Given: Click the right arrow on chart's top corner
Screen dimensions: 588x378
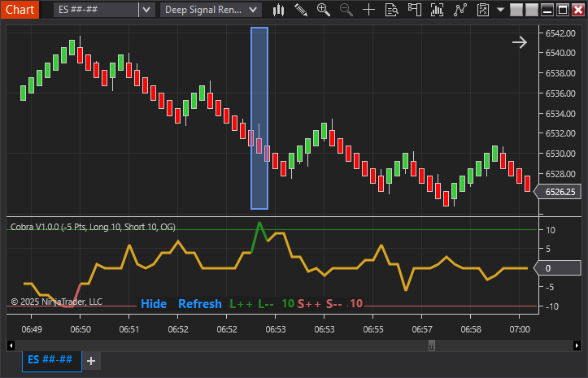Looking at the screenshot, I should click(x=519, y=42).
